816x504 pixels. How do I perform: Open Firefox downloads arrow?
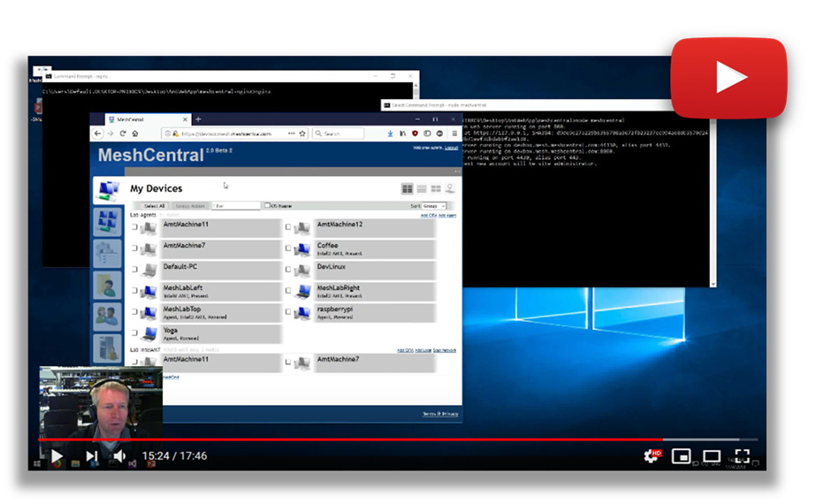[390, 134]
